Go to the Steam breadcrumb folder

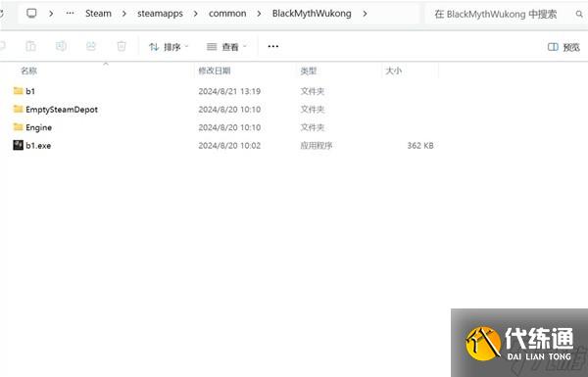click(x=98, y=14)
